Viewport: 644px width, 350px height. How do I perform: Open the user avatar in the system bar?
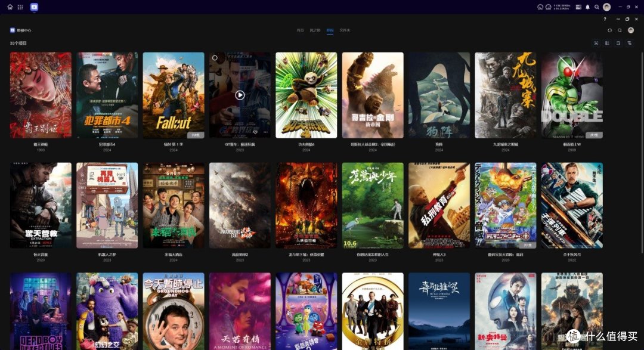tap(606, 7)
